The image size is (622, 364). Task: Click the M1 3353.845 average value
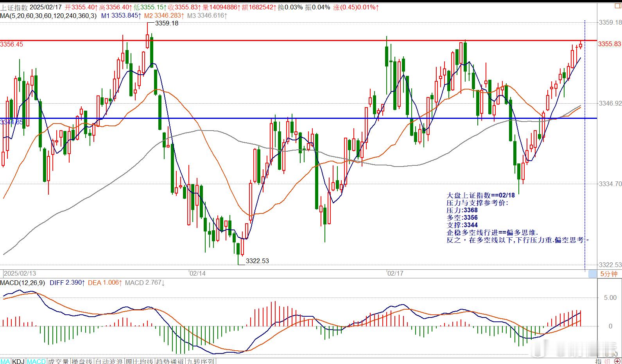click(x=121, y=15)
